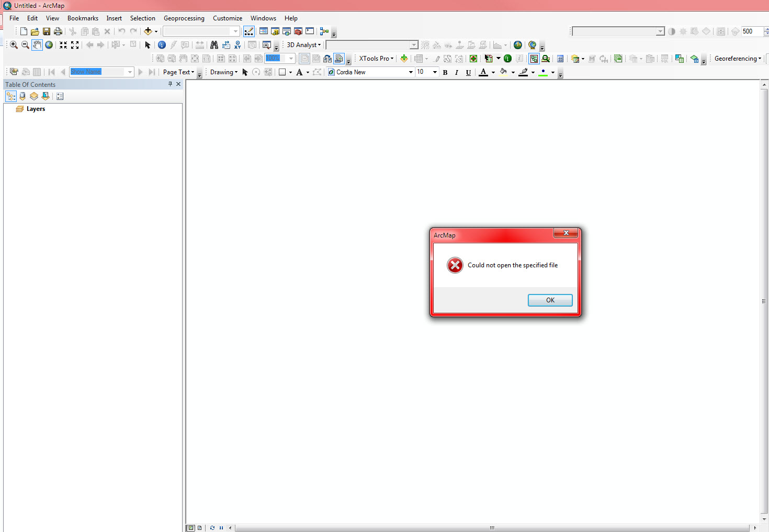Screen dimensions: 769x532
Task: Open the Customize menu
Action: 228,18
